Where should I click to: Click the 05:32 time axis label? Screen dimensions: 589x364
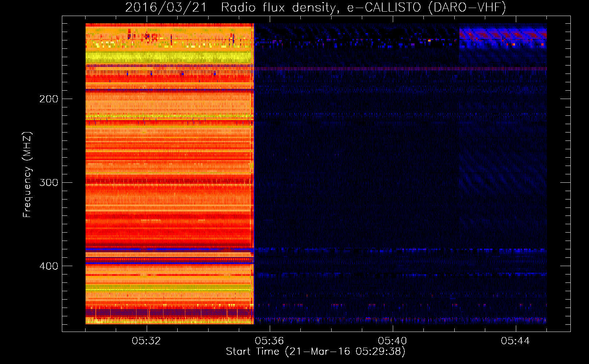pyautogui.click(x=146, y=341)
